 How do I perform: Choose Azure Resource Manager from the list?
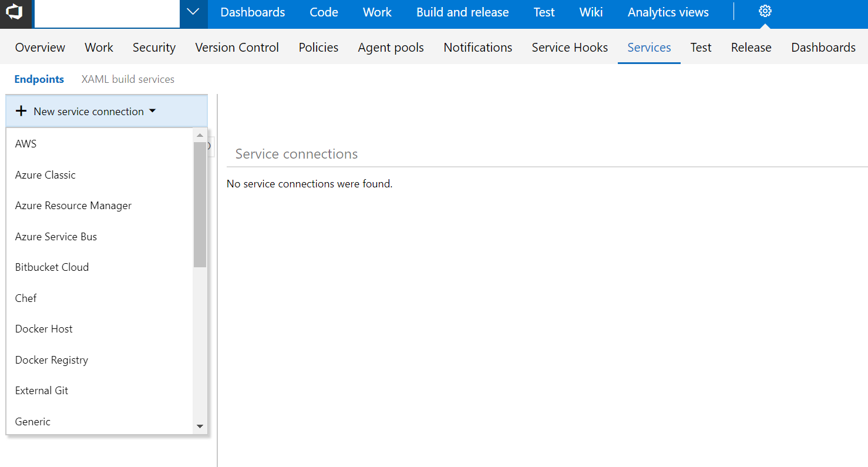point(73,205)
